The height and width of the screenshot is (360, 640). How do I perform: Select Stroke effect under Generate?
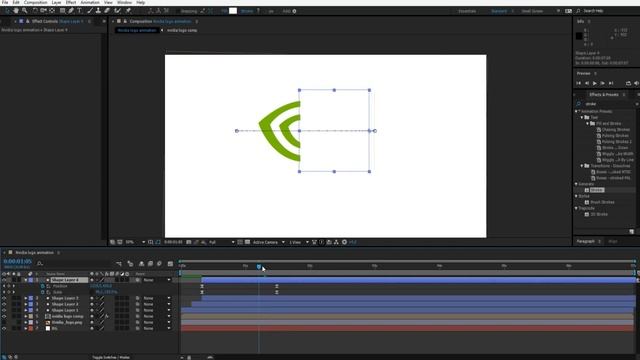597,190
